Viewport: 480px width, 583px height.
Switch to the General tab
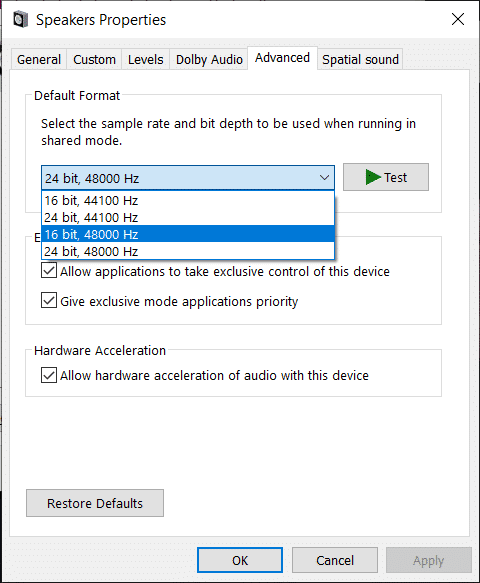[39, 59]
